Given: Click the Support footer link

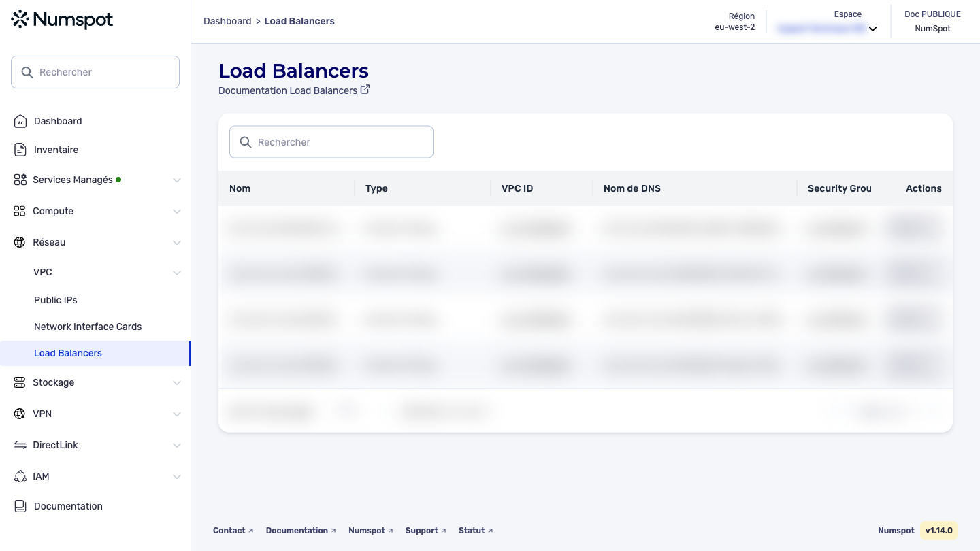Looking at the screenshot, I should [x=426, y=531].
